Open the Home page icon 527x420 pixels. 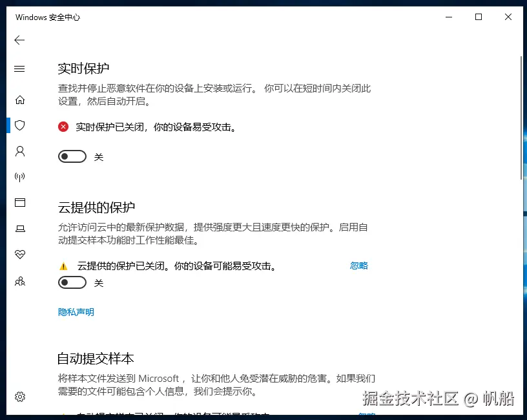coord(20,100)
